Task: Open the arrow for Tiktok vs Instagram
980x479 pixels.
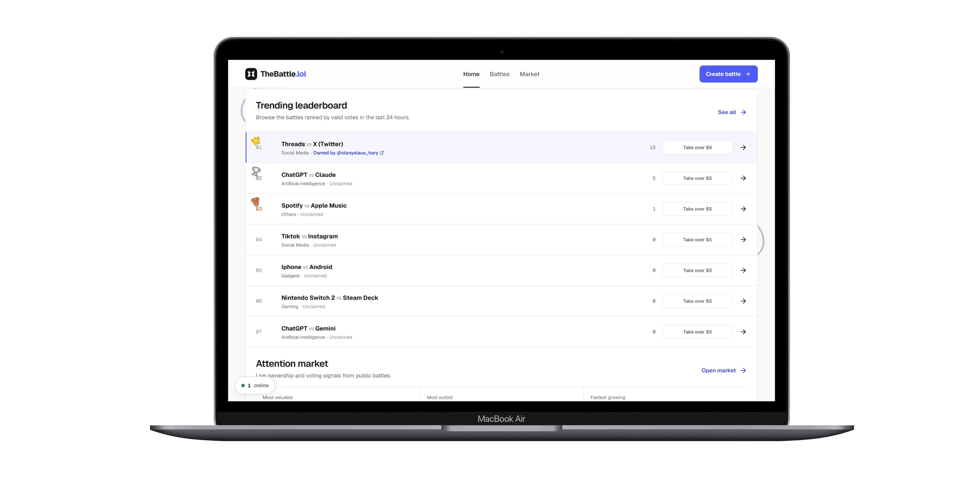Action: tap(743, 240)
